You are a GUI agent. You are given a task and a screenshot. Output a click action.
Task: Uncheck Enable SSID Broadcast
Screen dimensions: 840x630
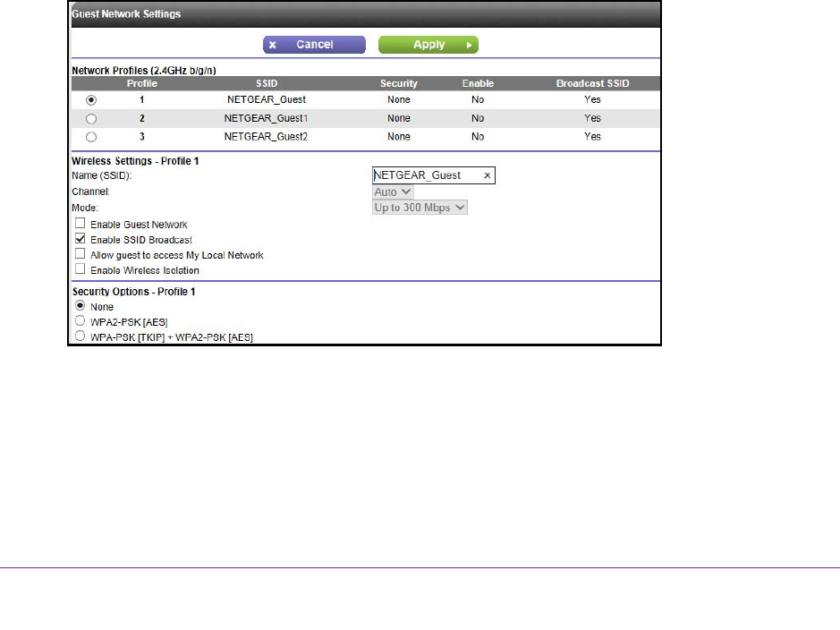click(x=81, y=238)
